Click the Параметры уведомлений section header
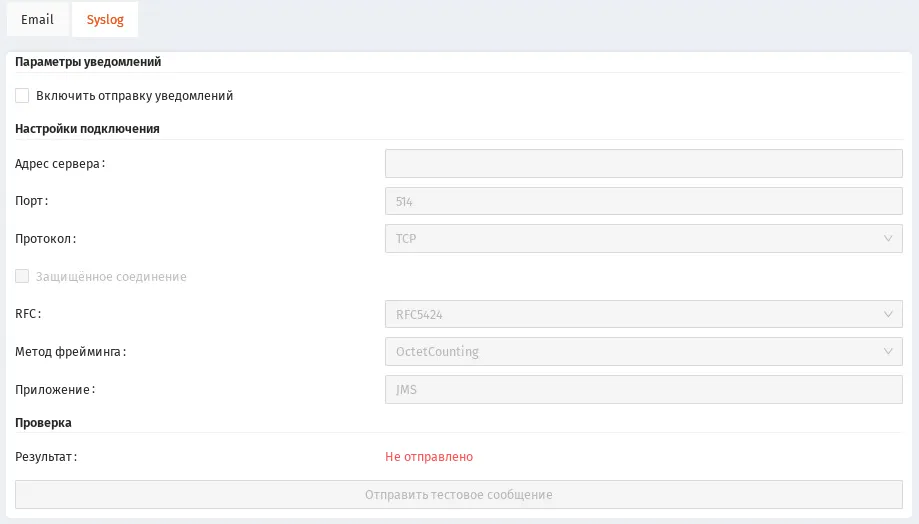This screenshot has width=919, height=524. 88,62
